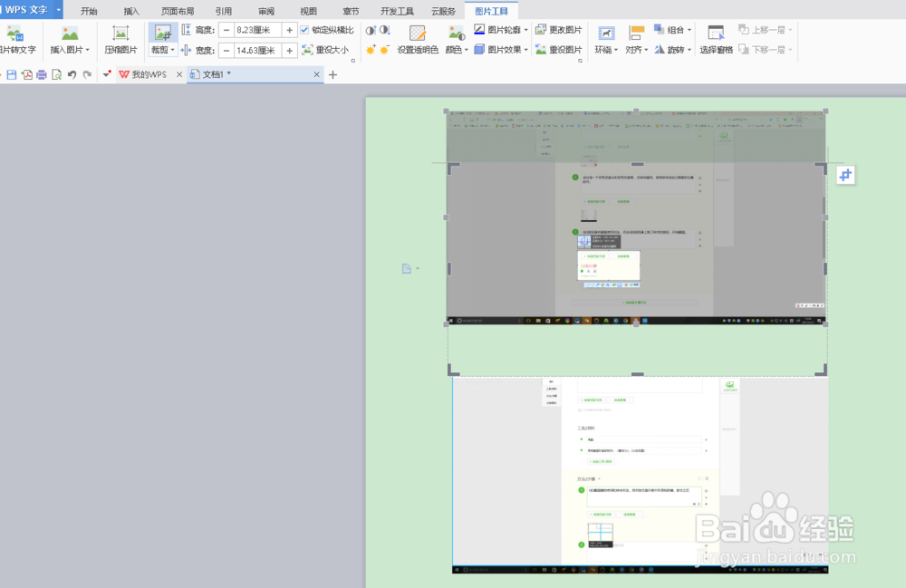This screenshot has width=906, height=588.
Task: Open the 开始 ribbon tab
Action: point(89,11)
